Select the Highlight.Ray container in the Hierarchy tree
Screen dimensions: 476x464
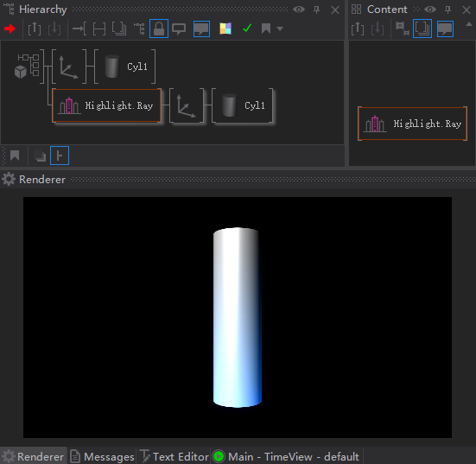pos(106,105)
